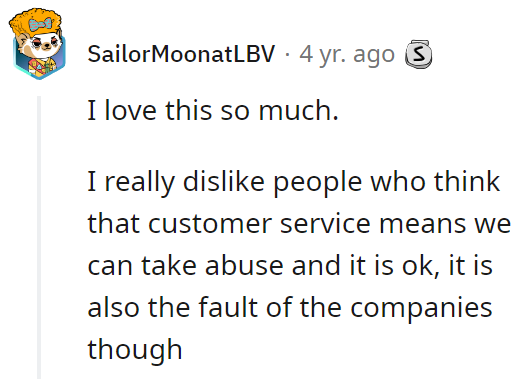
Task: Collapse the comment thread using vertical line
Action: [x=39, y=237]
